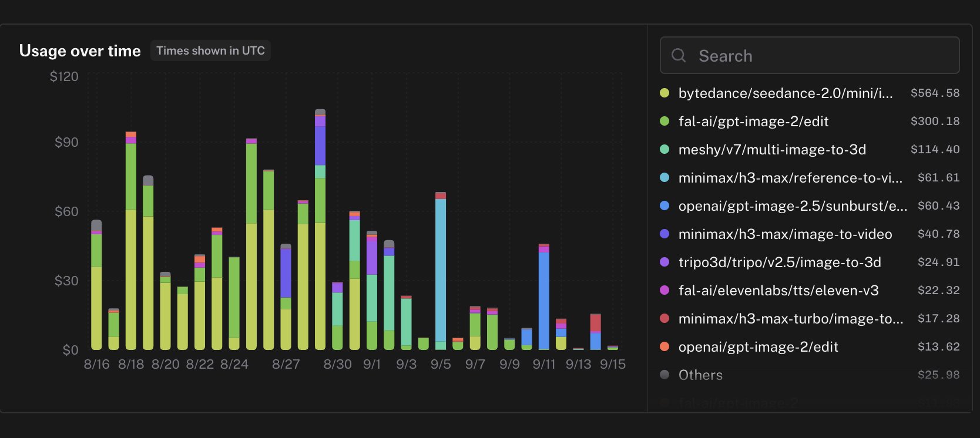The height and width of the screenshot is (438, 980).
Task: Click the green dot beside fal-ai/gpt-image-2/edit
Action: point(664,121)
